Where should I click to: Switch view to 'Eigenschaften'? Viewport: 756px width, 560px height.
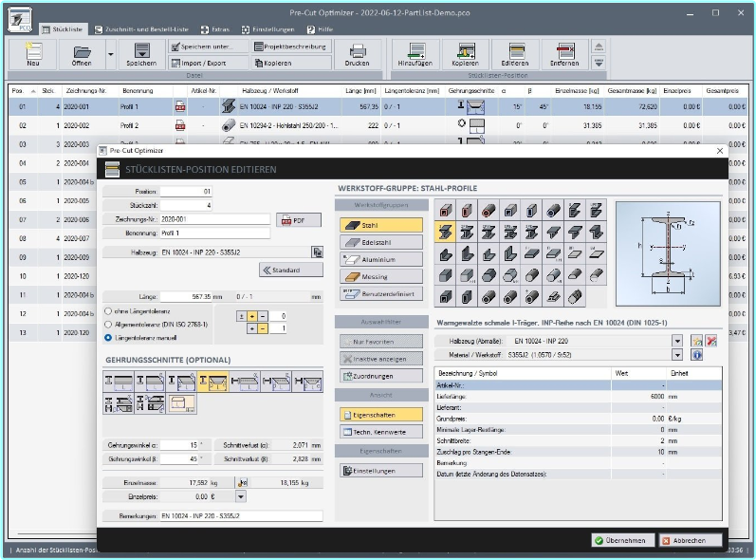(381, 415)
